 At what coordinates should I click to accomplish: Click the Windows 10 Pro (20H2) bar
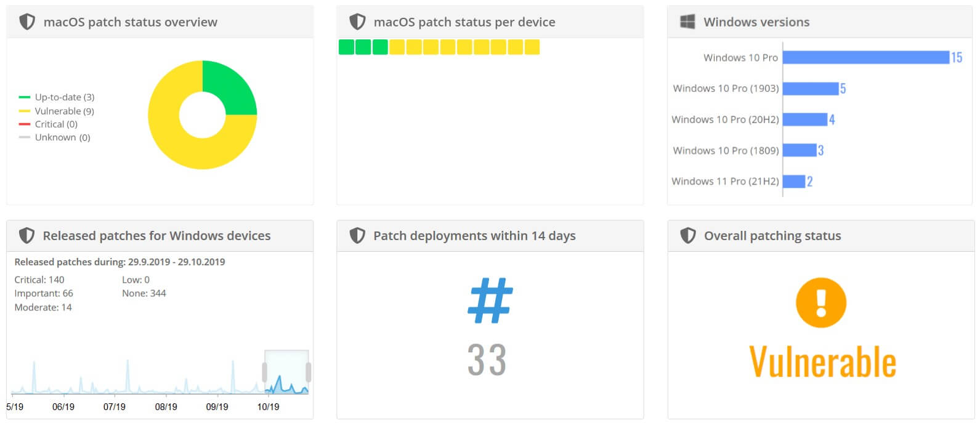tap(805, 119)
